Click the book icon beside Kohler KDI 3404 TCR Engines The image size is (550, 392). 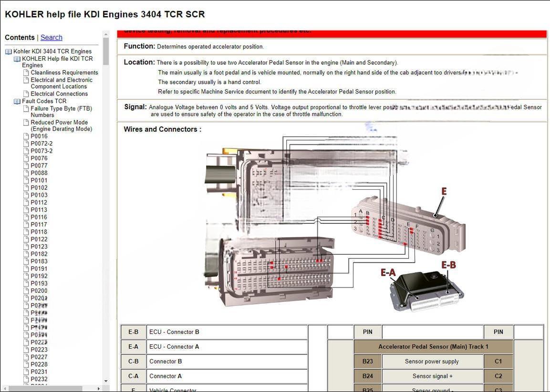tap(9, 52)
